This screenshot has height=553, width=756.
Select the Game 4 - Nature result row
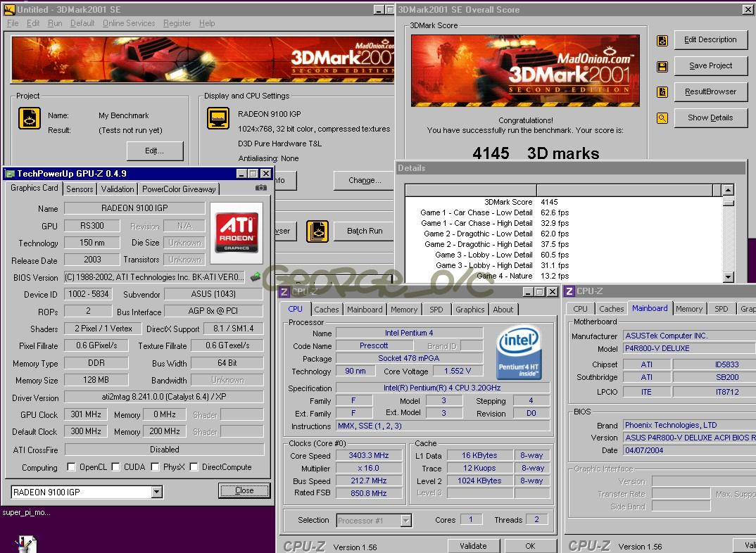(564, 276)
